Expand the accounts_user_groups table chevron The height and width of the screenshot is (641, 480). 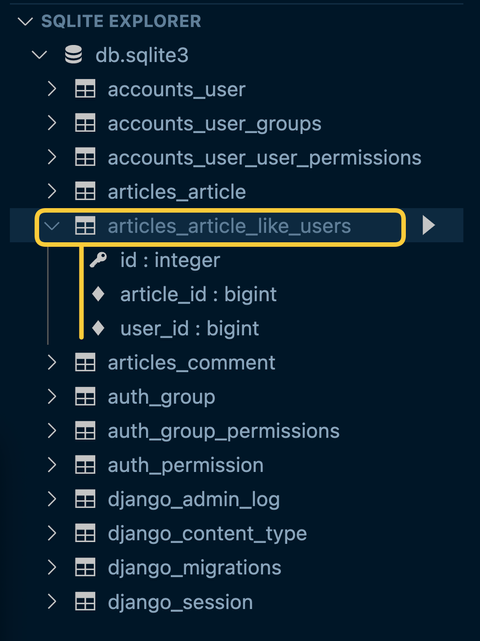pyautogui.click(x=52, y=123)
